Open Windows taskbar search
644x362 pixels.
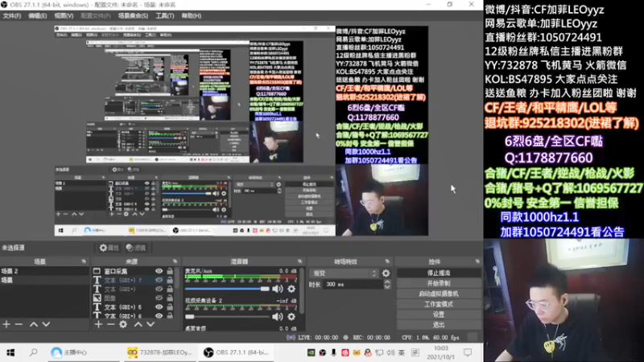[x=33, y=352]
